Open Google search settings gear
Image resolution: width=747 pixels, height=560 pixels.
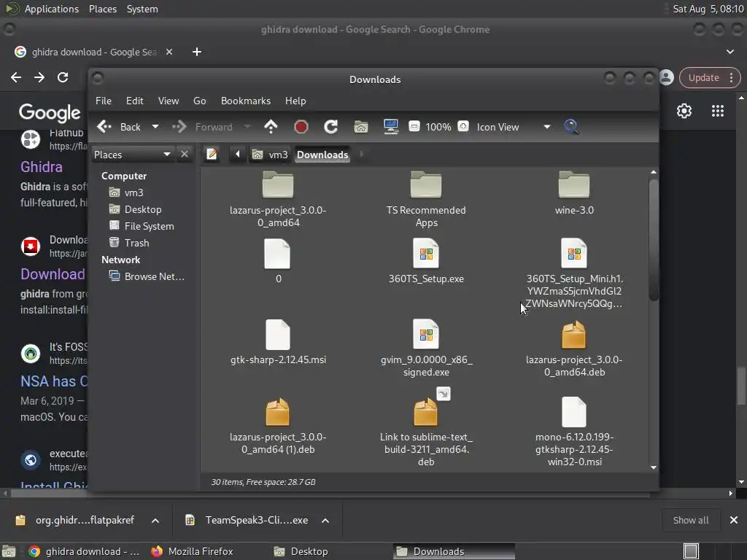tap(684, 111)
